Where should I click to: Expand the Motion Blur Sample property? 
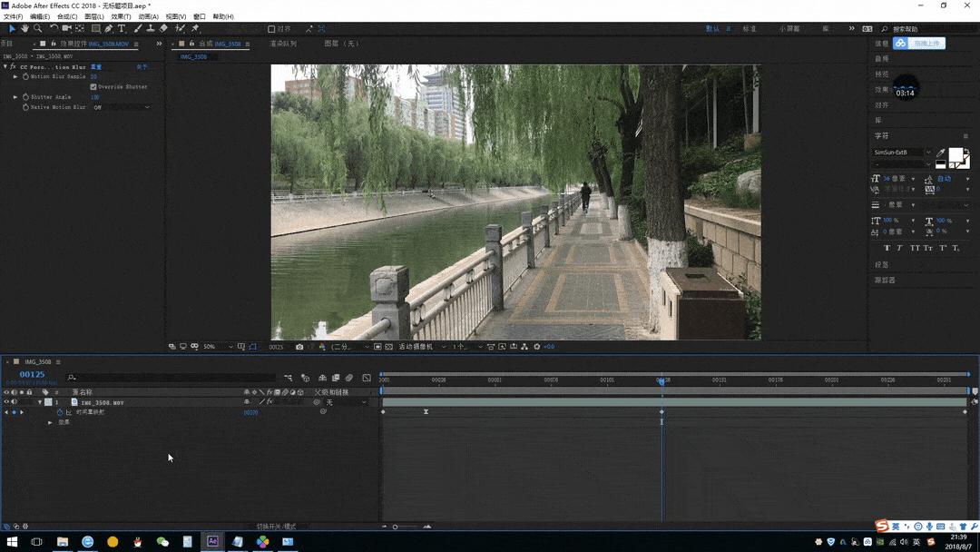tap(15, 77)
